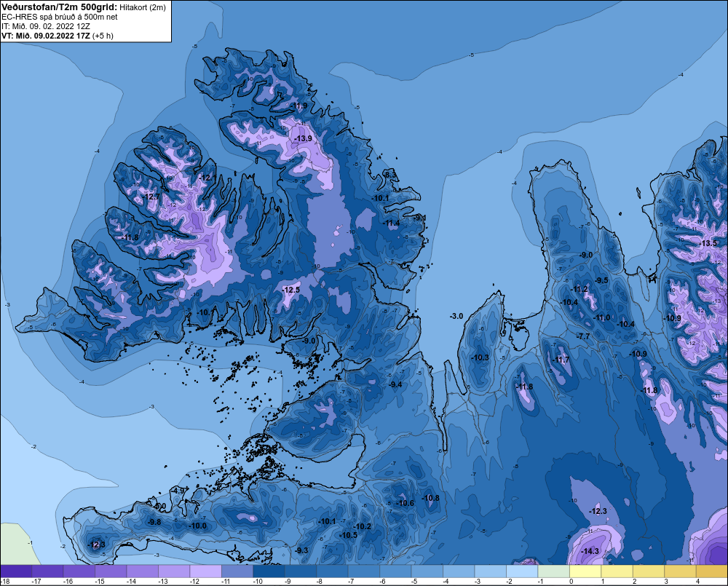Click the -10.5 temperature value on the map
Viewport: 728px width, 586px height.
tap(349, 535)
